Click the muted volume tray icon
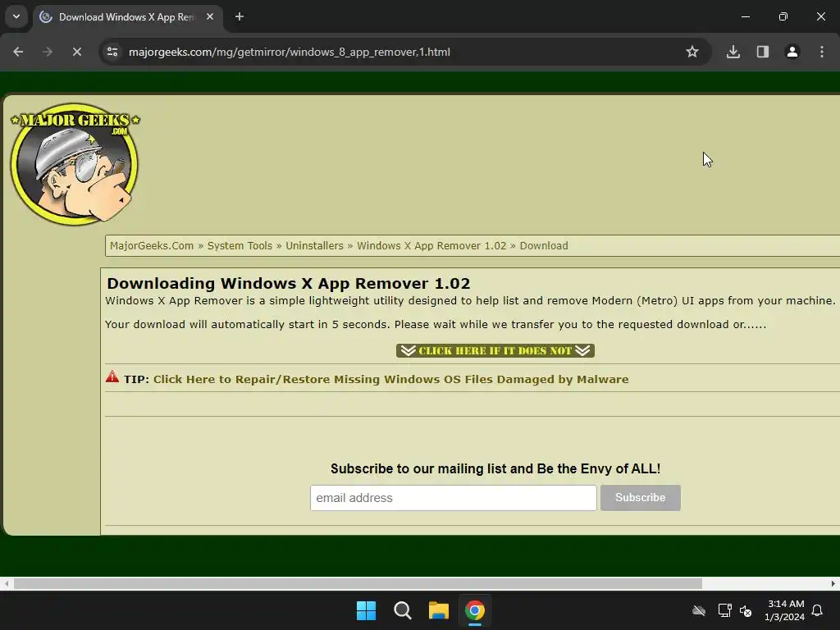 tap(746, 610)
